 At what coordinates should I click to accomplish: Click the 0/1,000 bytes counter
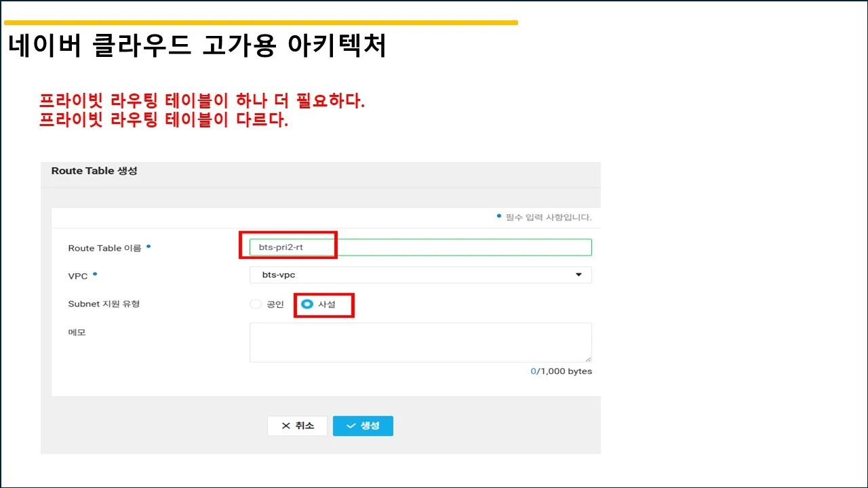[561, 371]
